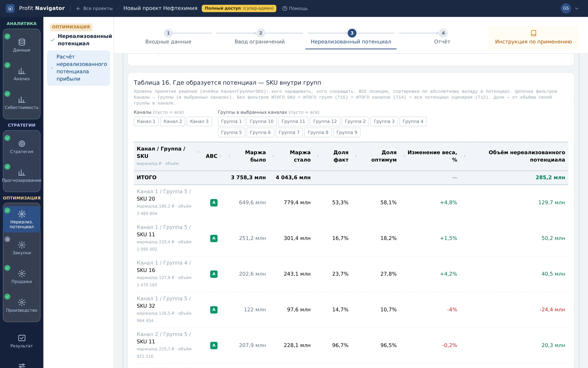Screen dimensions: 588x368
Task: Click the Помощь help icon
Action: pyautogui.click(x=284, y=8)
